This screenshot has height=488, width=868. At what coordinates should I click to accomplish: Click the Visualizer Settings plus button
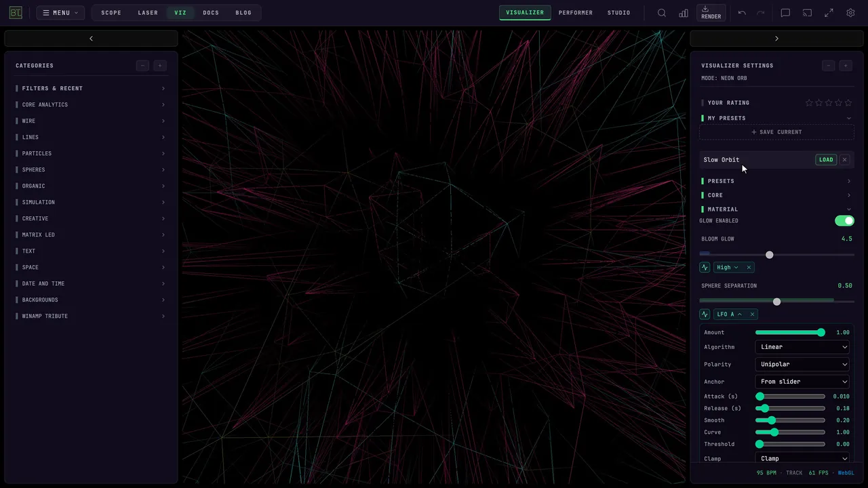(x=846, y=66)
